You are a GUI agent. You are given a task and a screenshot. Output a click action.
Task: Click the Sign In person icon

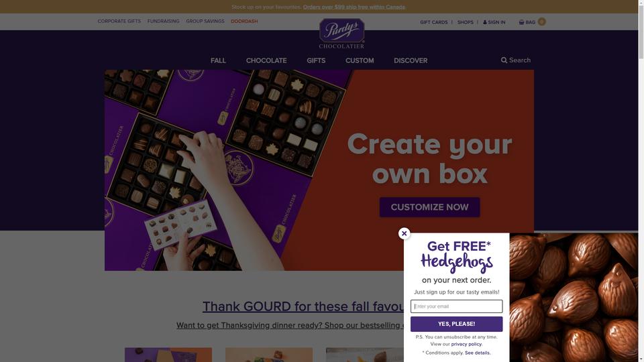pyautogui.click(x=484, y=22)
